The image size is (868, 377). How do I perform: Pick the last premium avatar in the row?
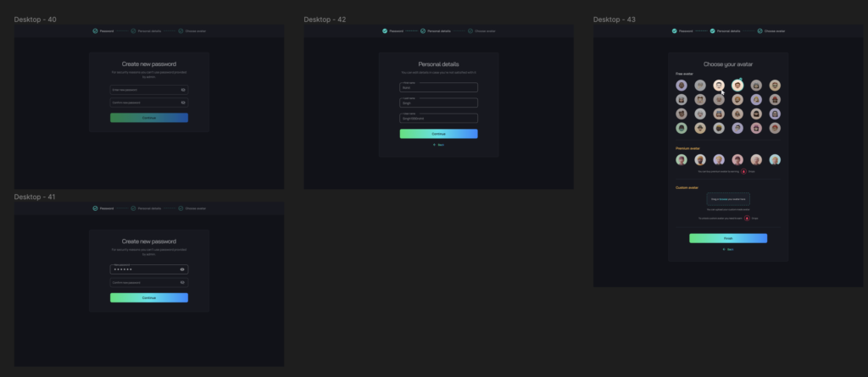click(775, 159)
